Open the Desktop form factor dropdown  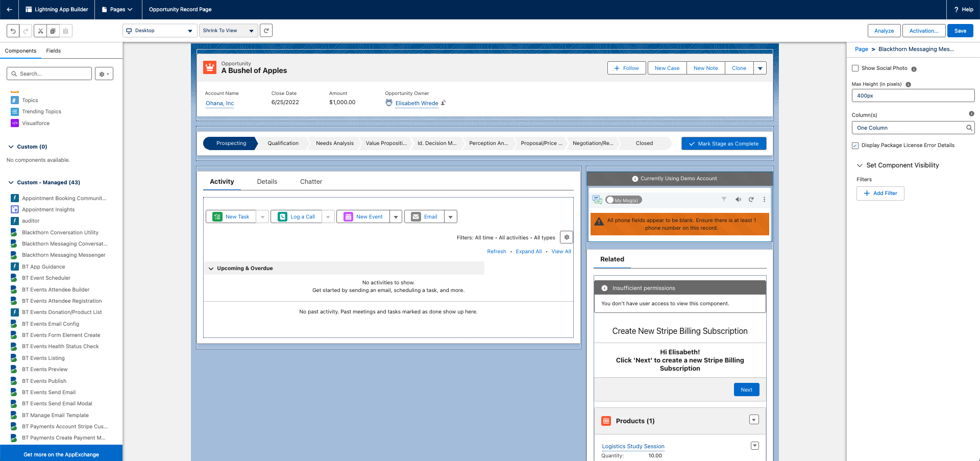[x=160, y=31]
